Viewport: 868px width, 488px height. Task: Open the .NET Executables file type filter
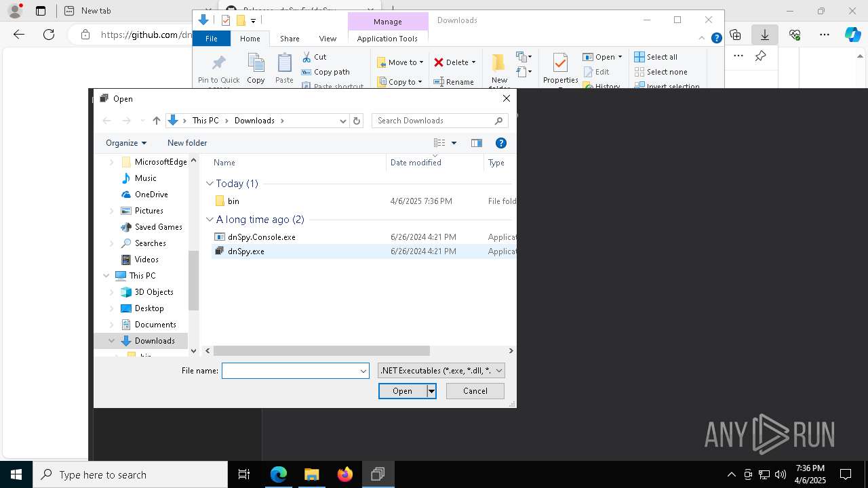(441, 371)
